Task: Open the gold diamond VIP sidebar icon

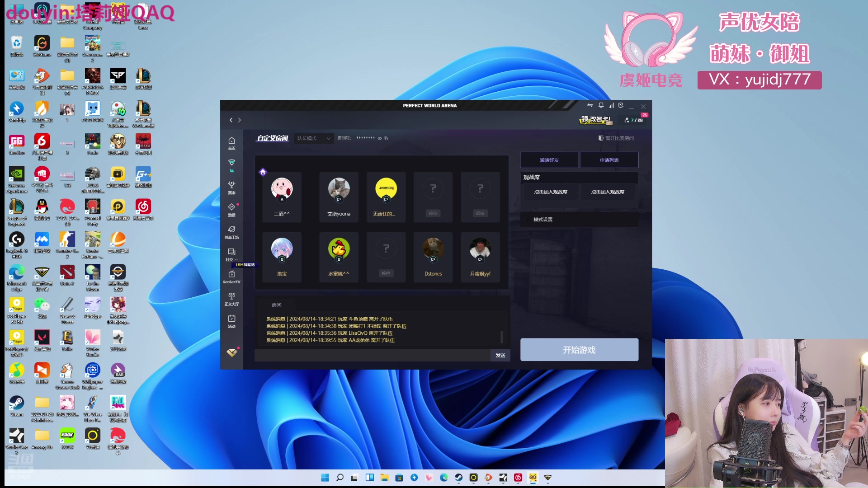Action: tap(232, 352)
